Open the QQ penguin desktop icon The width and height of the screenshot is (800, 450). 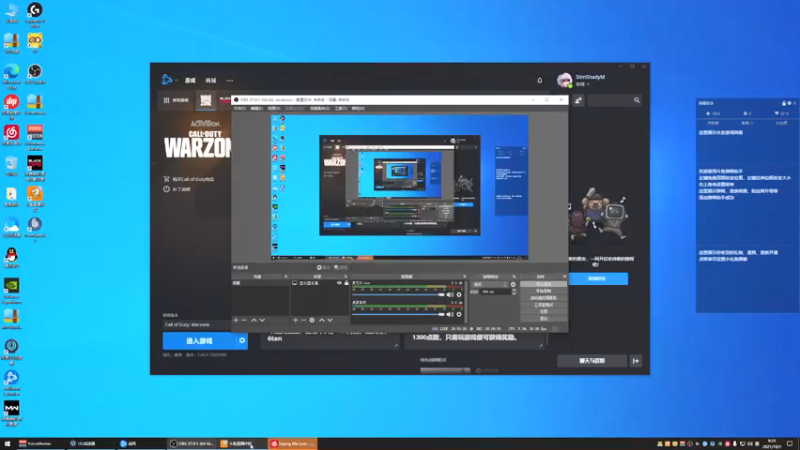[x=11, y=258]
